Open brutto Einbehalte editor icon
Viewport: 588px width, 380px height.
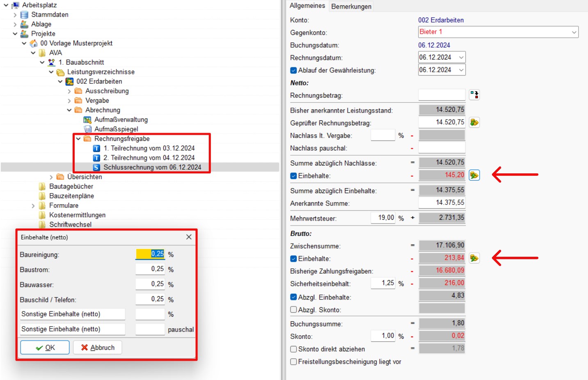(474, 258)
